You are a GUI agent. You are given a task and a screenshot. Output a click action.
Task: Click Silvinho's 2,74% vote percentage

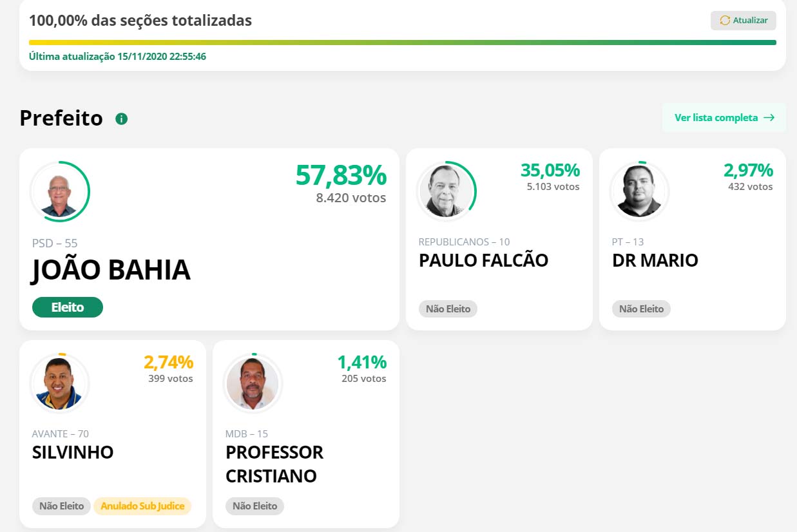168,362
